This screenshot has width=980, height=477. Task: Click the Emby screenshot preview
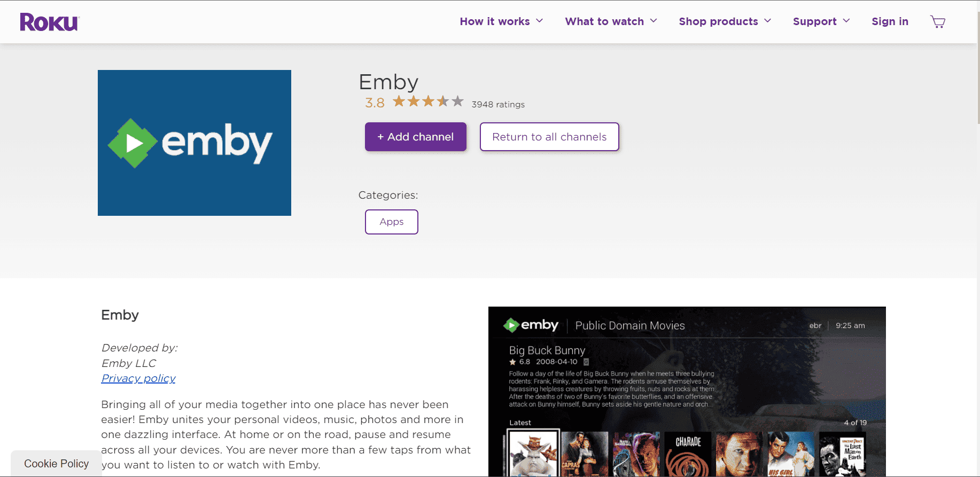tap(687, 392)
